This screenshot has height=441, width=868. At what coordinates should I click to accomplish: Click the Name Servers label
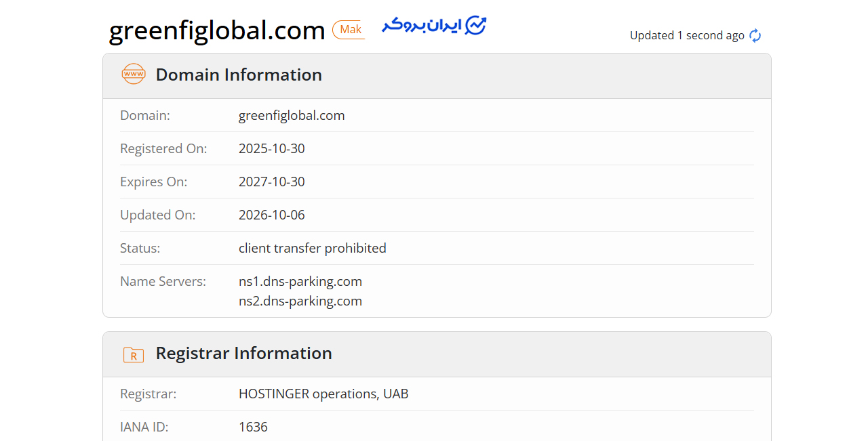(x=163, y=281)
